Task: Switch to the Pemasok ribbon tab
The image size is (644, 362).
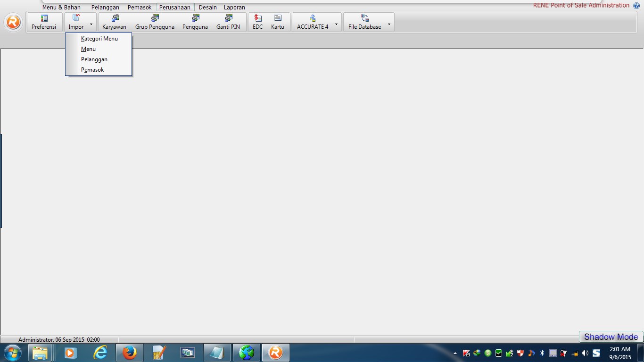Action: point(140,8)
